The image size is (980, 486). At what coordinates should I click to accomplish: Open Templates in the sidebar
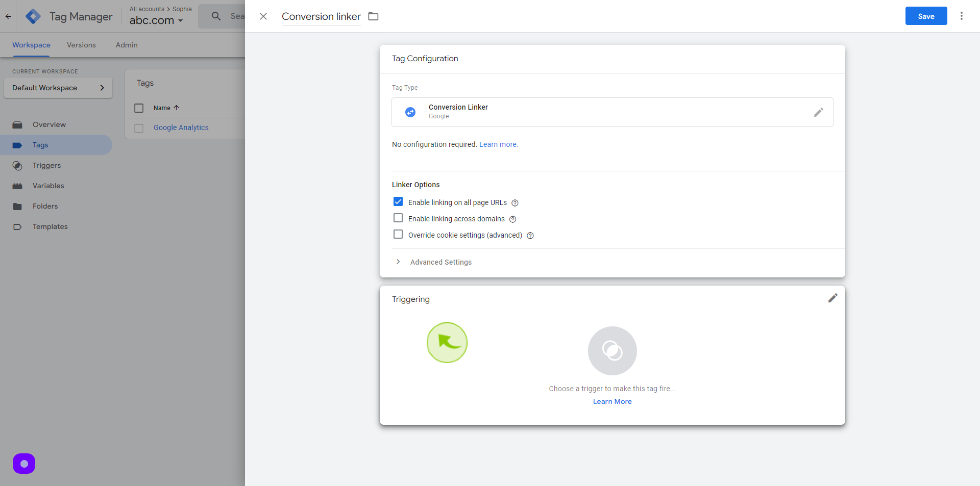[50, 226]
